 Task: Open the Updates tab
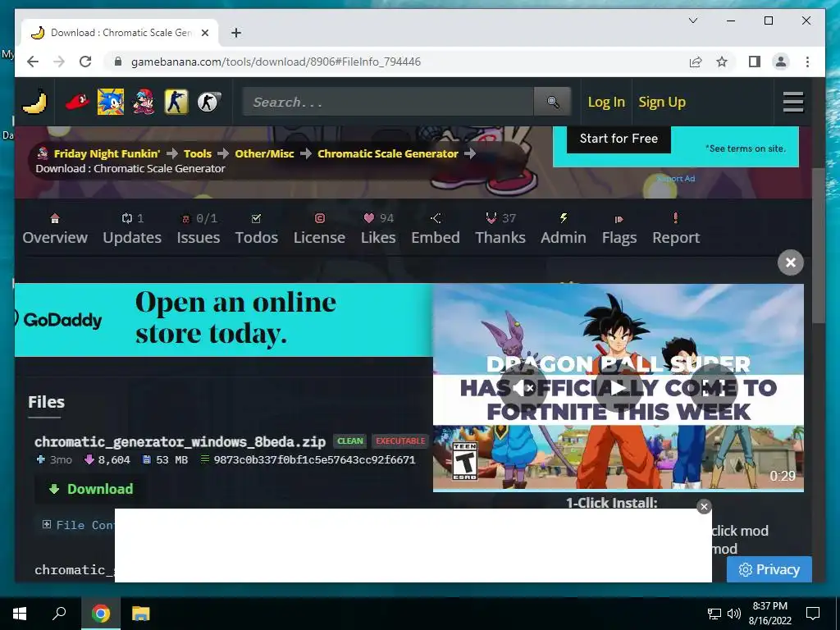132,229
